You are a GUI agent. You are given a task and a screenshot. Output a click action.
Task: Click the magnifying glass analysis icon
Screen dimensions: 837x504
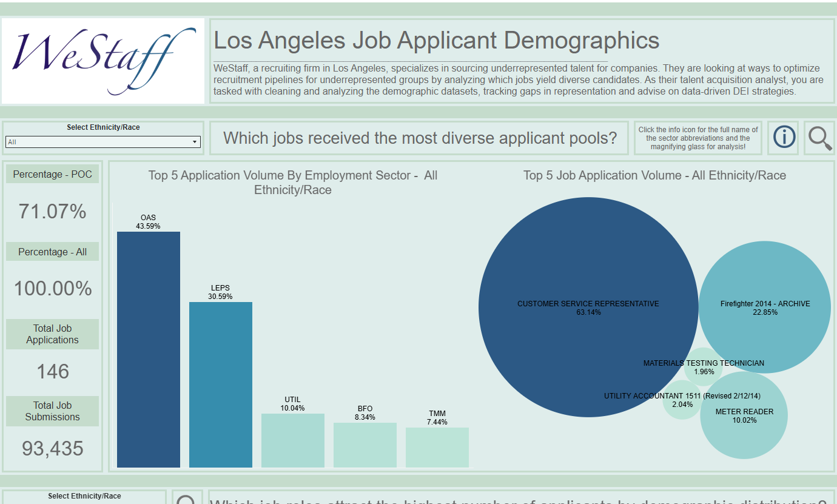(819, 138)
